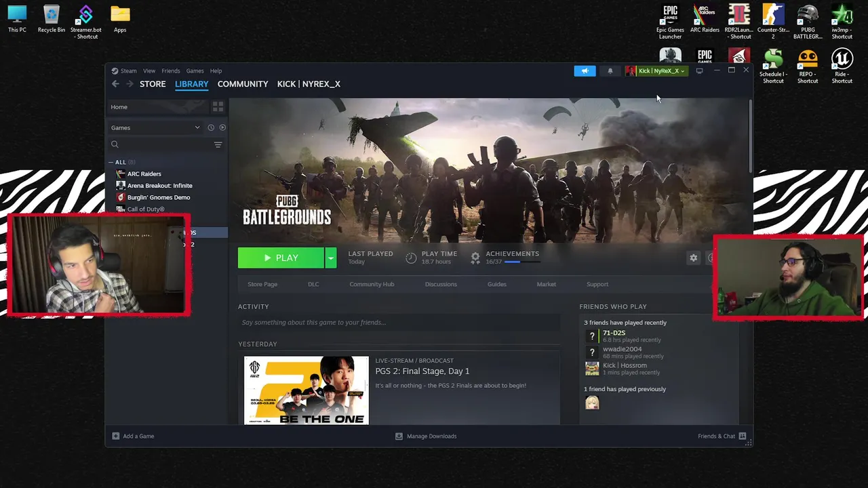Viewport: 868px width, 488px height.
Task: Click the recent activity clock filter icon
Action: [x=211, y=127]
